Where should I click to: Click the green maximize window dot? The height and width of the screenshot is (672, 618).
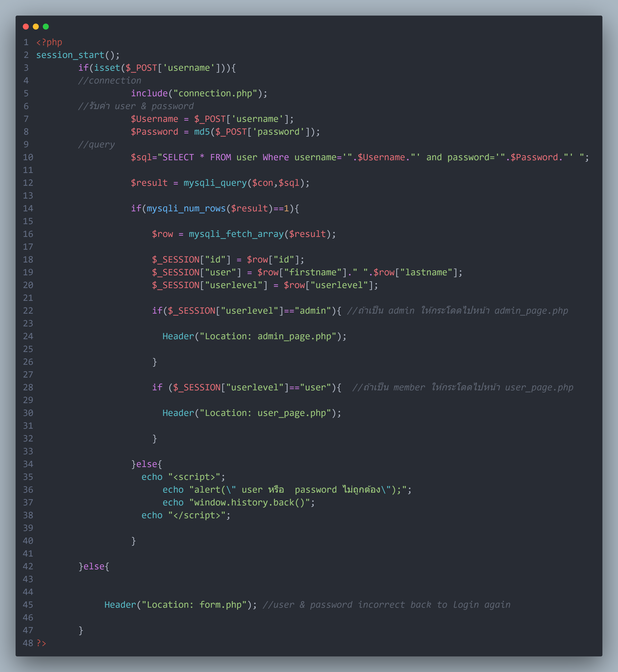(46, 26)
